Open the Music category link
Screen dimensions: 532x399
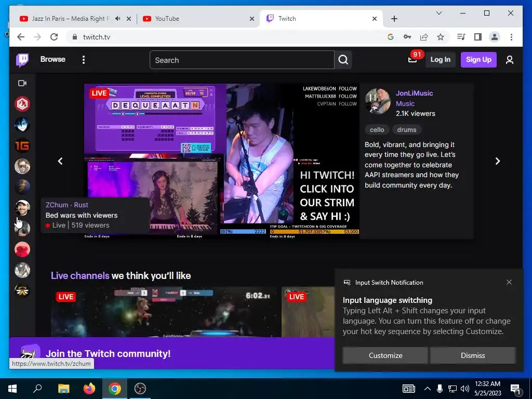(405, 103)
